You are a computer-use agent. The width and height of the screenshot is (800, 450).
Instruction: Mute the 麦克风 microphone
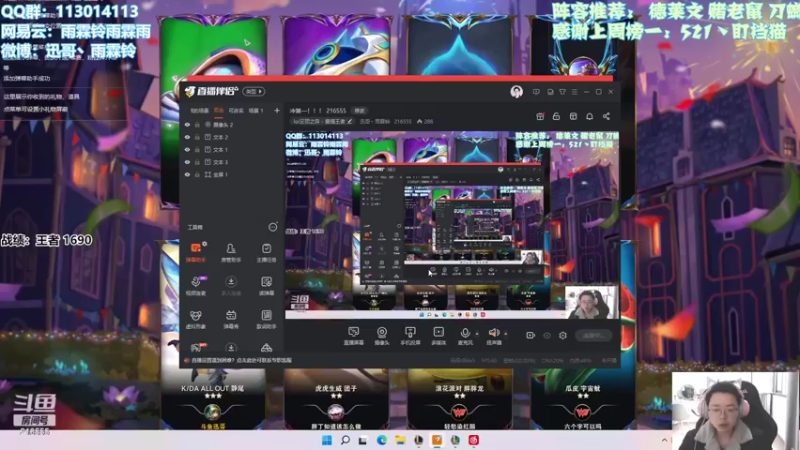465,336
